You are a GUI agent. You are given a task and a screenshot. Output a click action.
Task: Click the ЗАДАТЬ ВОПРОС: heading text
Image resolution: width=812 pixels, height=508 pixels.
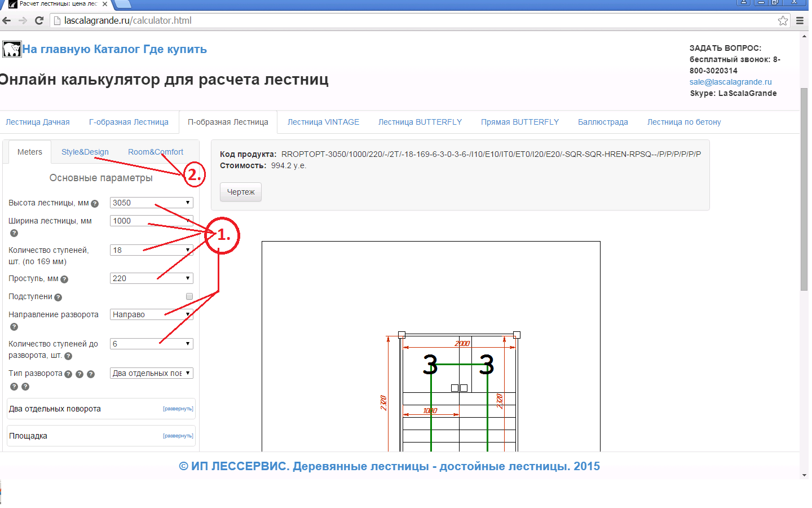(725, 48)
